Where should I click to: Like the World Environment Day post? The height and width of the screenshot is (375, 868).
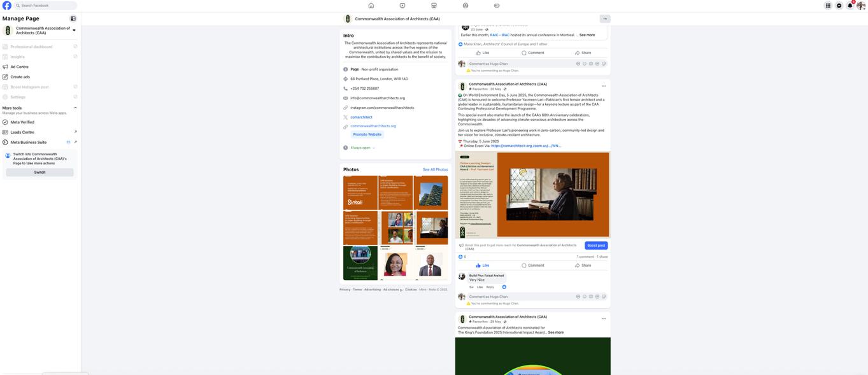click(x=482, y=265)
